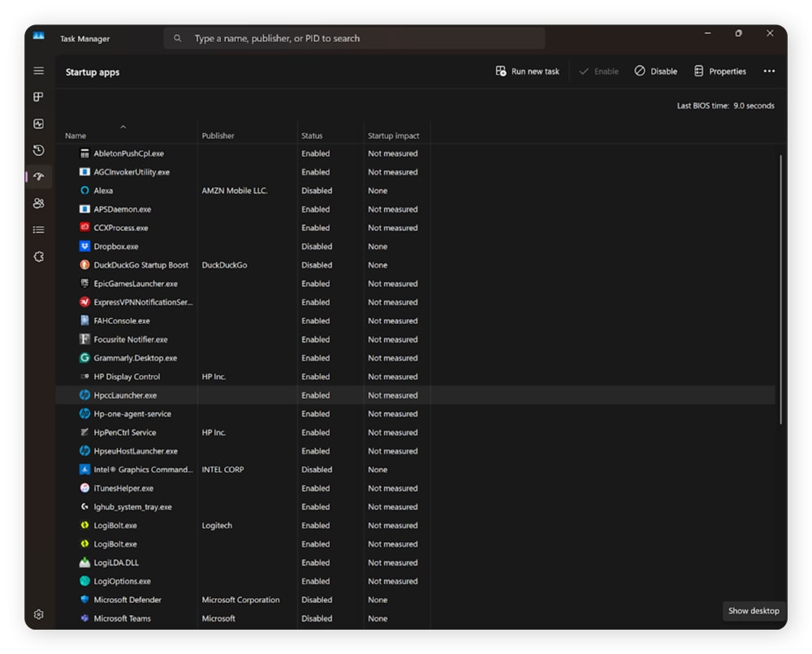Image resolution: width=812 pixels, height=654 pixels.
Task: Select the AbletonPushCpl.exe row
Action: [x=415, y=153]
